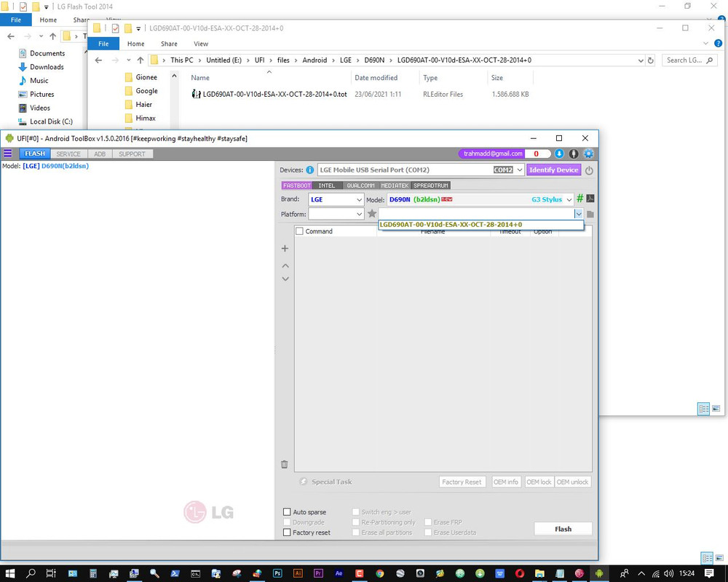The height and width of the screenshot is (582, 728).
Task: Select the QUALCOMM platform tab
Action: 361,186
